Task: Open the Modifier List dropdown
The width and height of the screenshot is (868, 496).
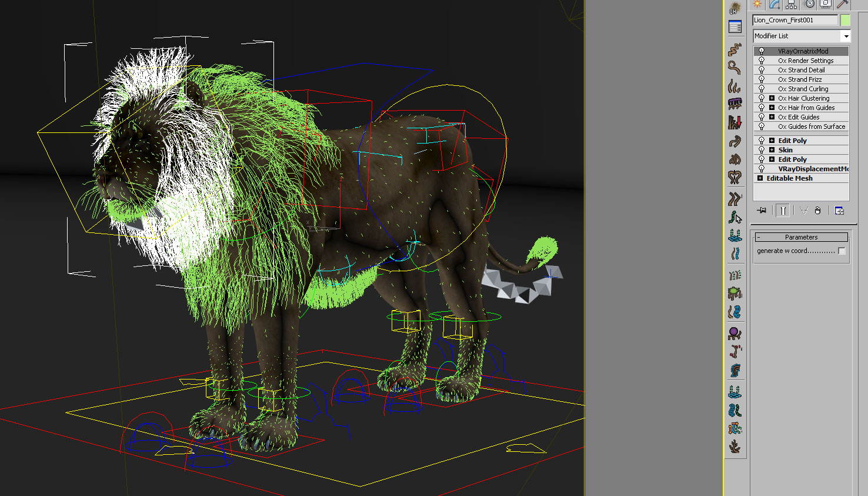Action: pos(846,36)
